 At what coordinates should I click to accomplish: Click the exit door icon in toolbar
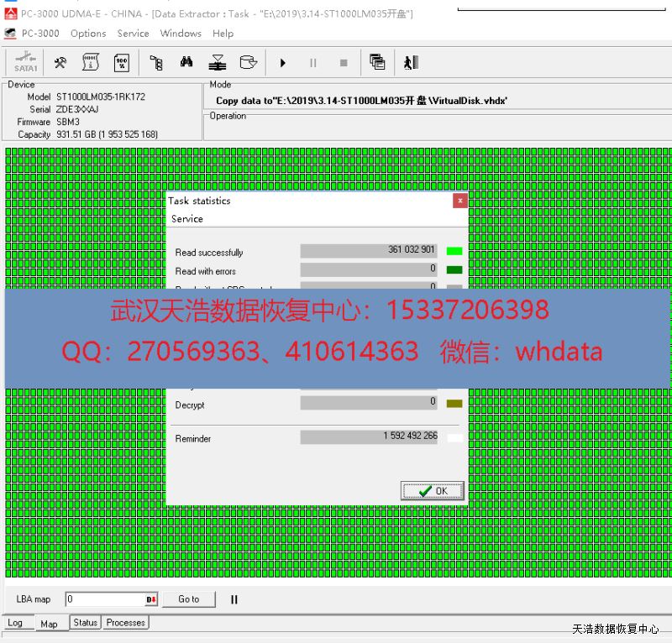tap(410, 62)
